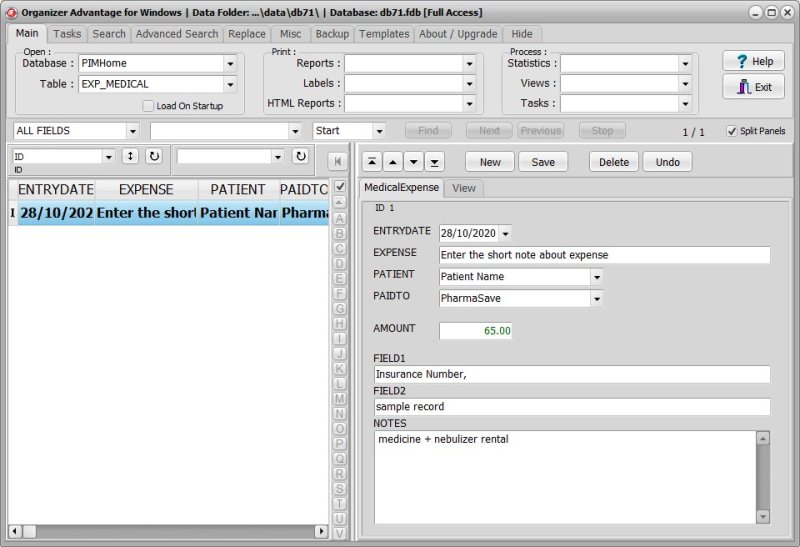
Task: Open the ENTRYDATE date picker arrow
Action: pyautogui.click(x=505, y=234)
